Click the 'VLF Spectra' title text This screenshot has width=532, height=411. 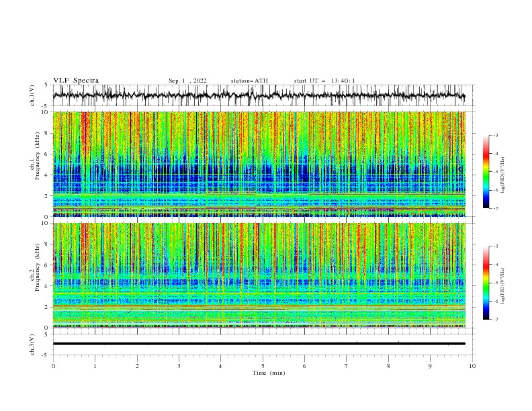click(x=76, y=81)
